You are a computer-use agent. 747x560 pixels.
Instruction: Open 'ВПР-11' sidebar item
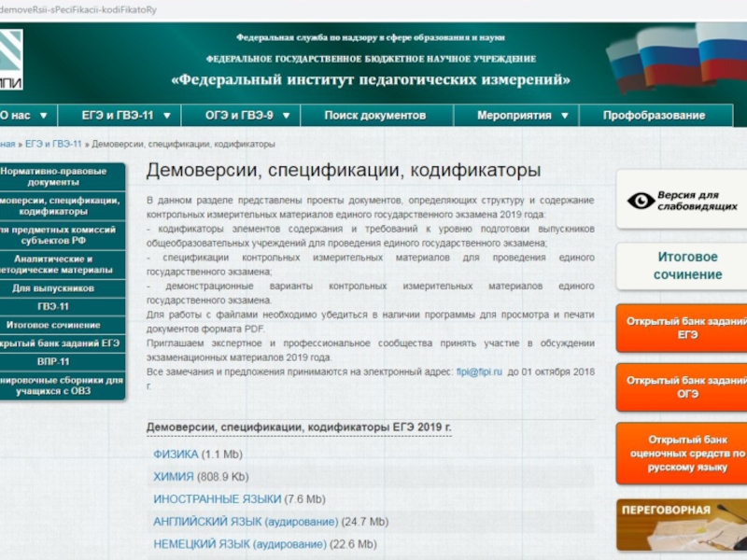coord(62,362)
